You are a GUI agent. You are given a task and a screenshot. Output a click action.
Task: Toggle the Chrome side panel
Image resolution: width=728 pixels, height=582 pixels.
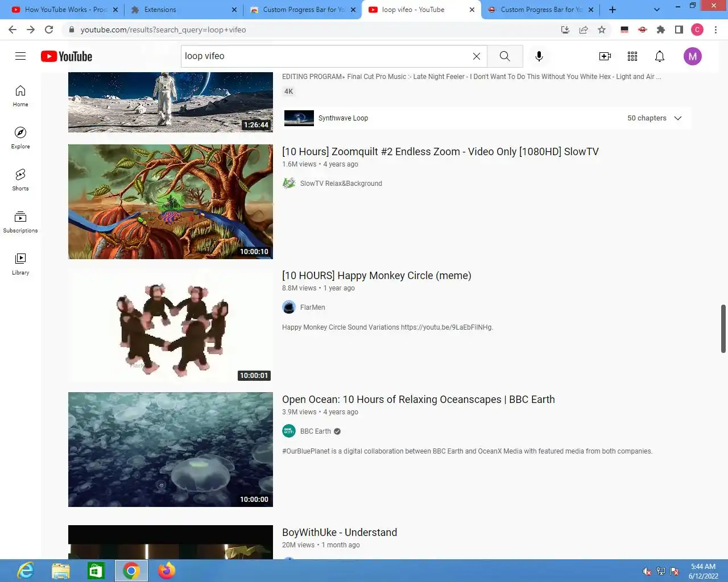point(679,30)
